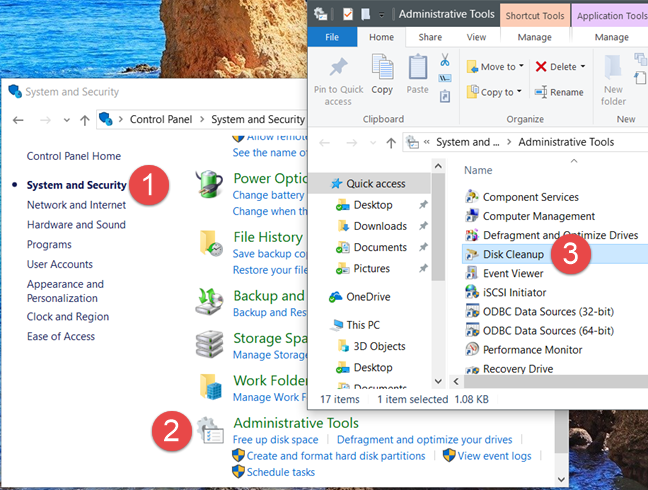648x490 pixels.
Task: Click the Power Options battery icon
Action: pyautogui.click(x=210, y=183)
